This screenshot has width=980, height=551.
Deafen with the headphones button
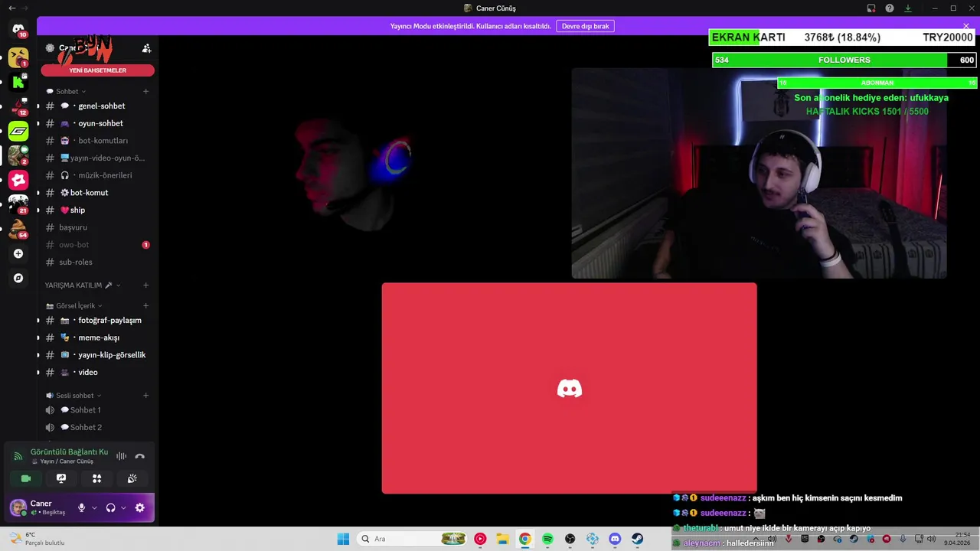(110, 507)
